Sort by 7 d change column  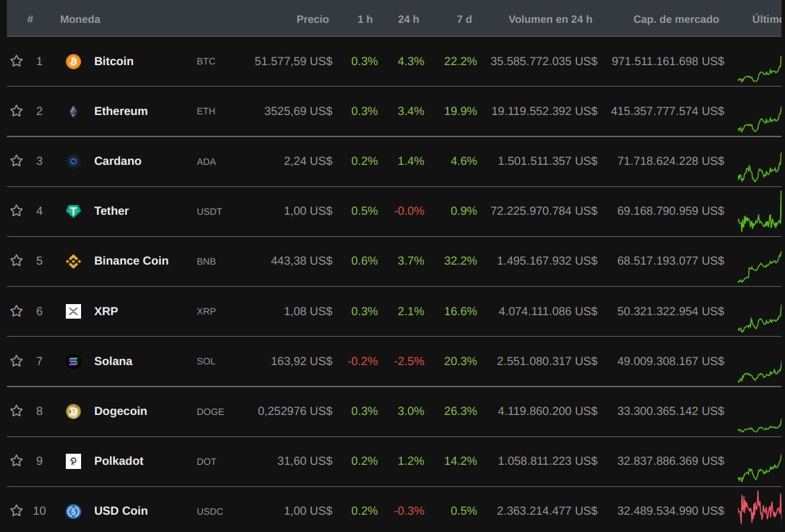464,19
